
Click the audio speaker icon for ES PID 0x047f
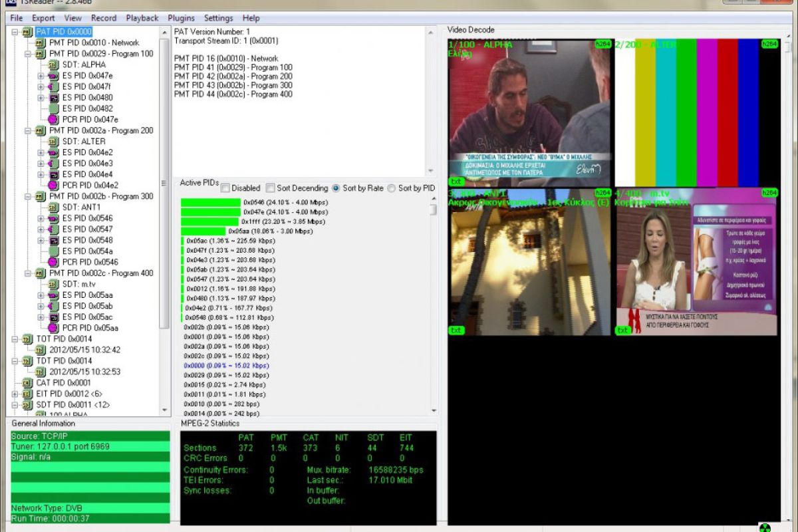(53, 86)
